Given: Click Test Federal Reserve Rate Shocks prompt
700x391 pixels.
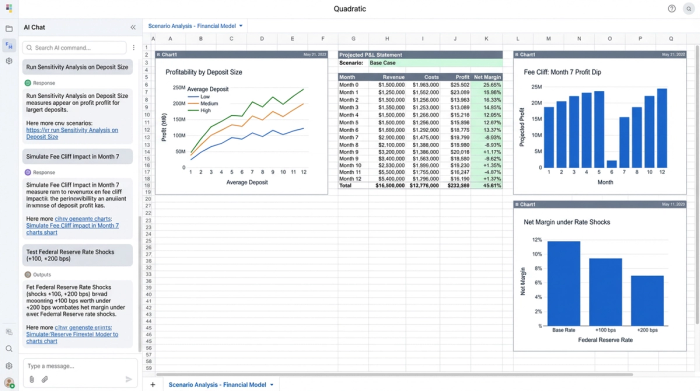Looking at the screenshot, I should click(77, 255).
